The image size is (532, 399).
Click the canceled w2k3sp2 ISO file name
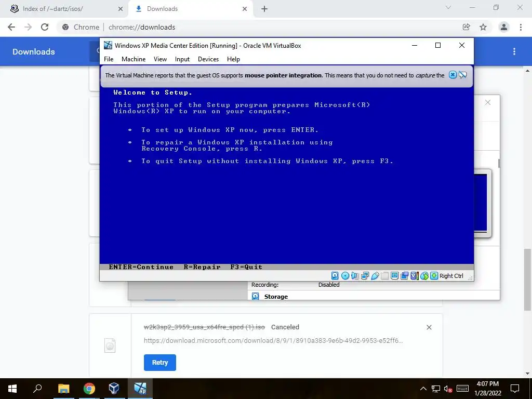pyautogui.click(x=204, y=327)
